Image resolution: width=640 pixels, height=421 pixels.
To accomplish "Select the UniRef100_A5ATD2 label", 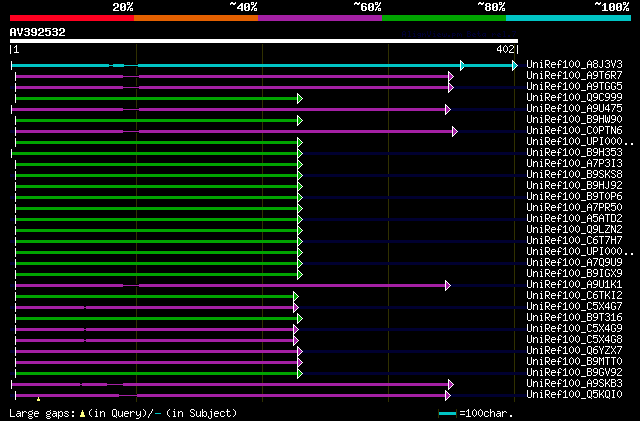I will point(574,219).
